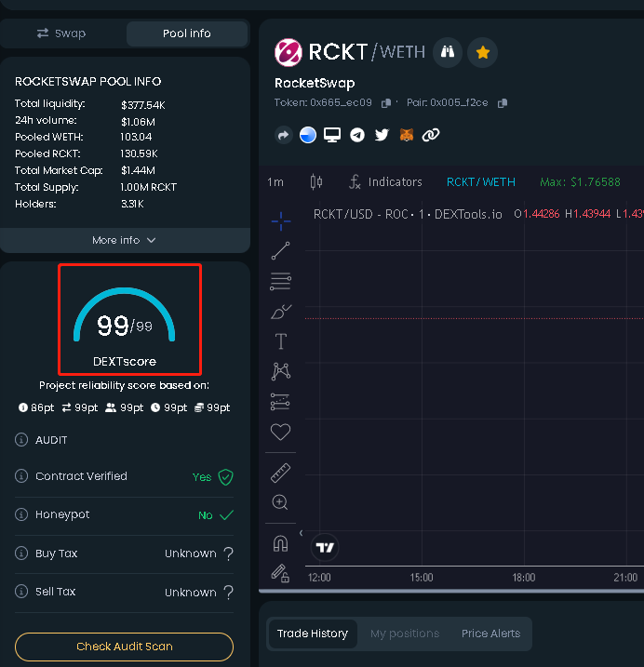Click the question mark beside Sell Tax Unknown

229,593
